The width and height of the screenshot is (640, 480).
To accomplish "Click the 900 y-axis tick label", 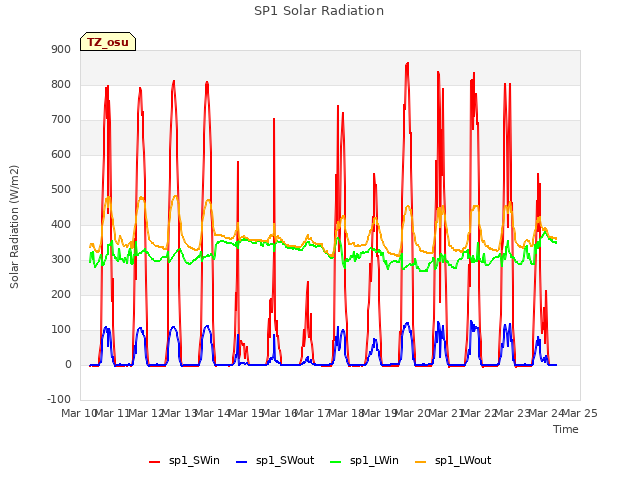I will pyautogui.click(x=61, y=49).
